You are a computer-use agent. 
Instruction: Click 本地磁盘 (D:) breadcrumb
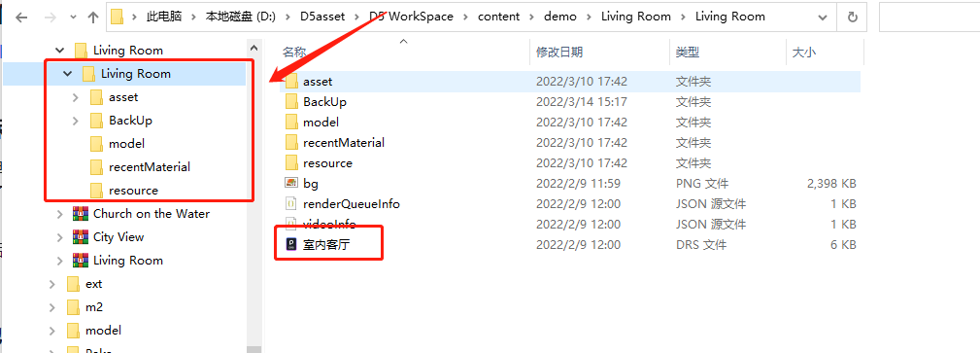coord(241,17)
